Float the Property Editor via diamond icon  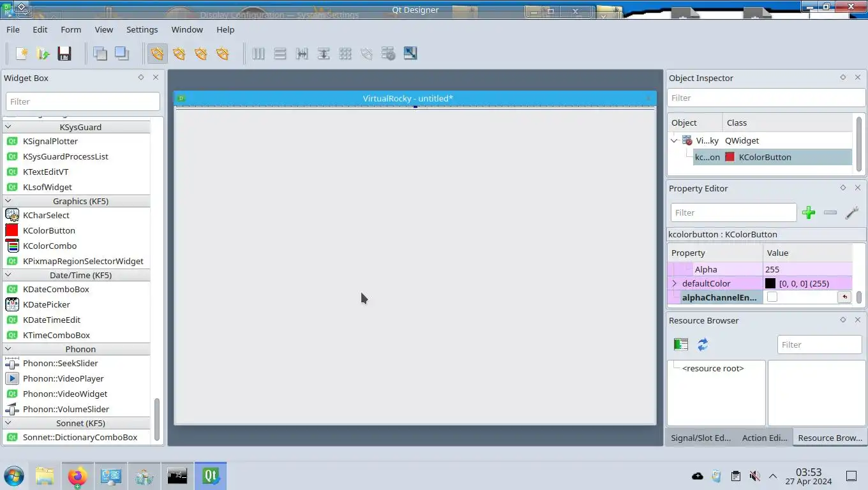[x=843, y=188]
